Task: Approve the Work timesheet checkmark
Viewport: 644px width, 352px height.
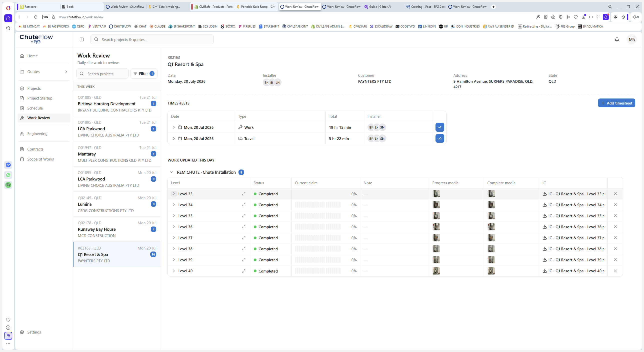Action: coord(439,127)
